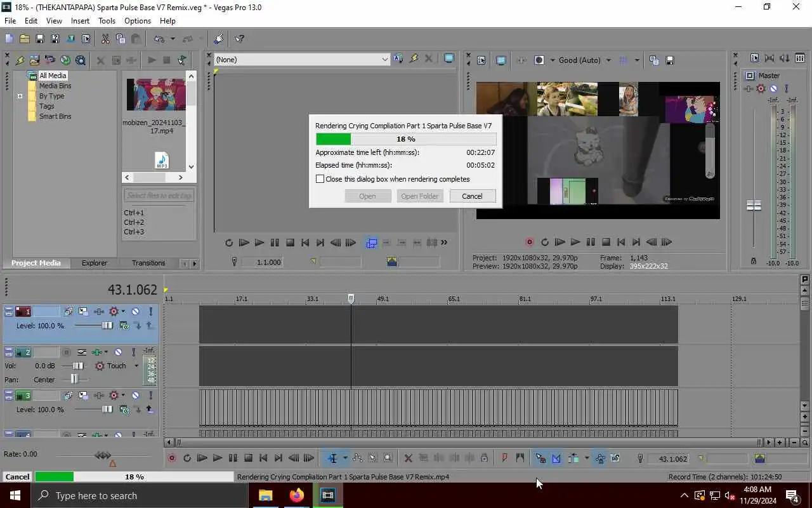Open the Good (Auto) preview quality dropdown
This screenshot has height=508, width=812.
[x=608, y=60]
